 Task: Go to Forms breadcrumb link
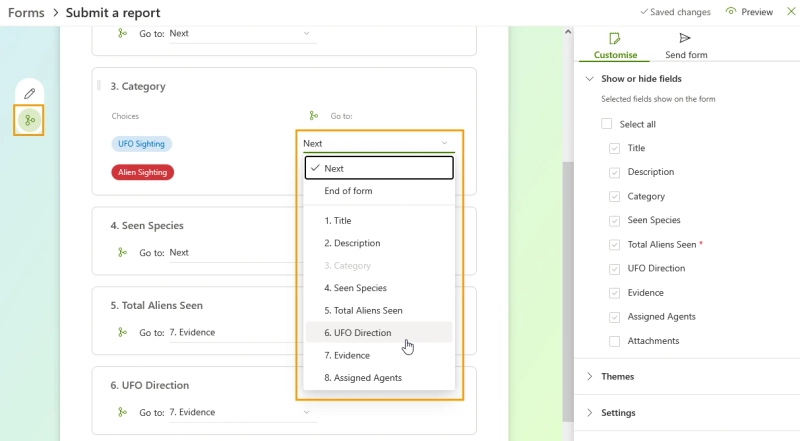coord(26,12)
